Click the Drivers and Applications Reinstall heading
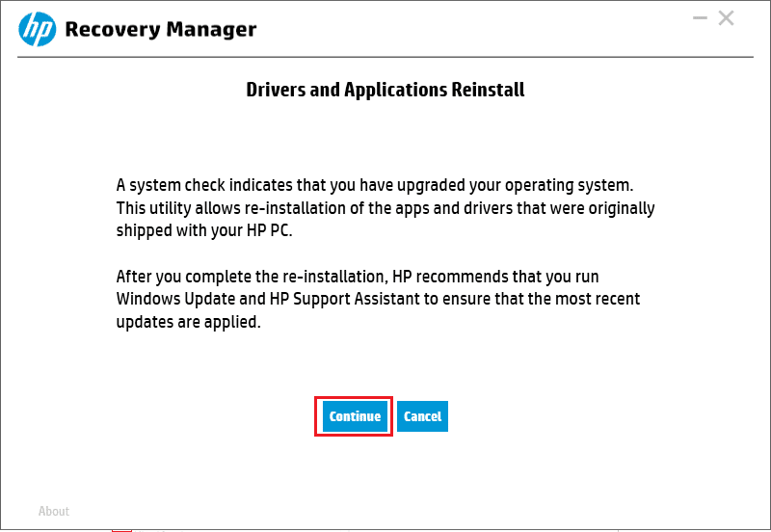 (385, 90)
